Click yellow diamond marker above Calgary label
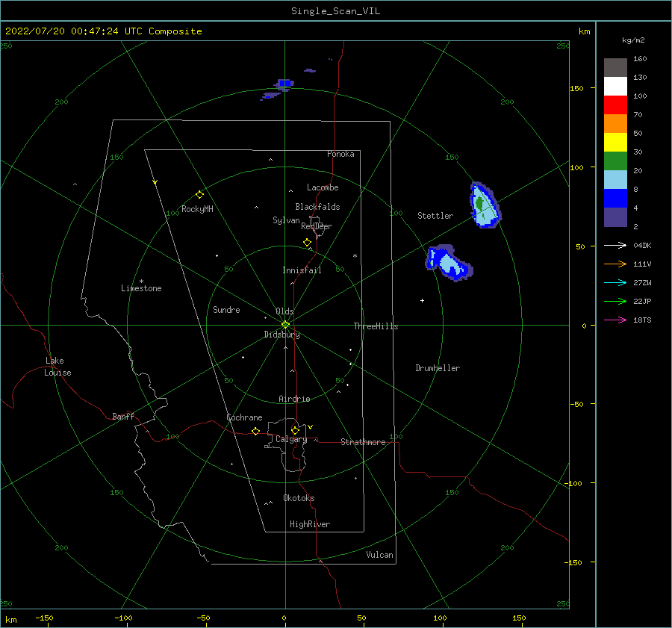This screenshot has width=672, height=628. pos(295,430)
